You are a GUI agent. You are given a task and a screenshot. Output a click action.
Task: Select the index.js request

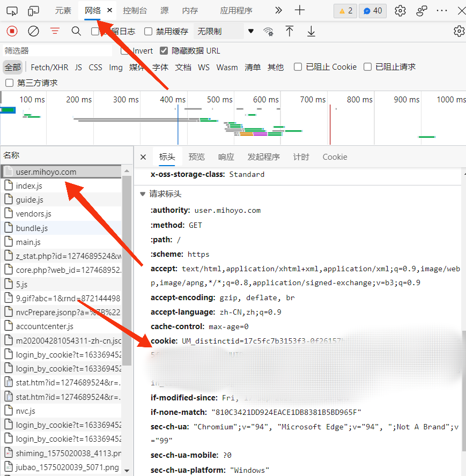[61, 186]
